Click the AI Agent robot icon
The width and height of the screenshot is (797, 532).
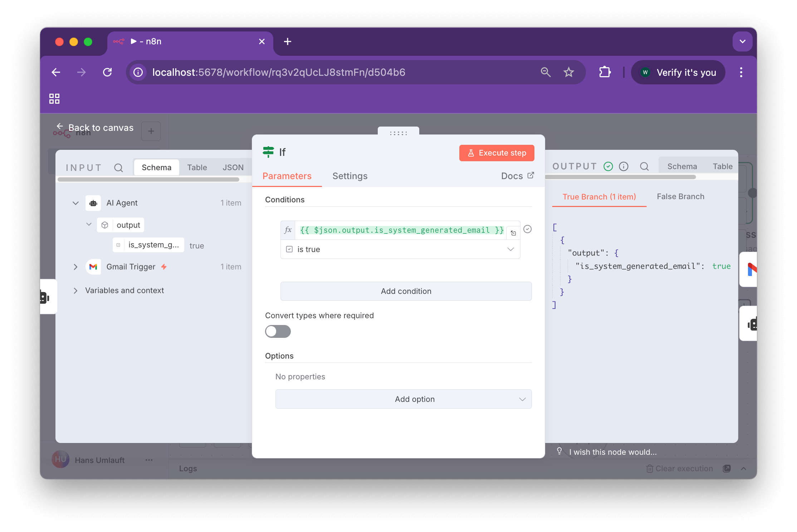[93, 203]
